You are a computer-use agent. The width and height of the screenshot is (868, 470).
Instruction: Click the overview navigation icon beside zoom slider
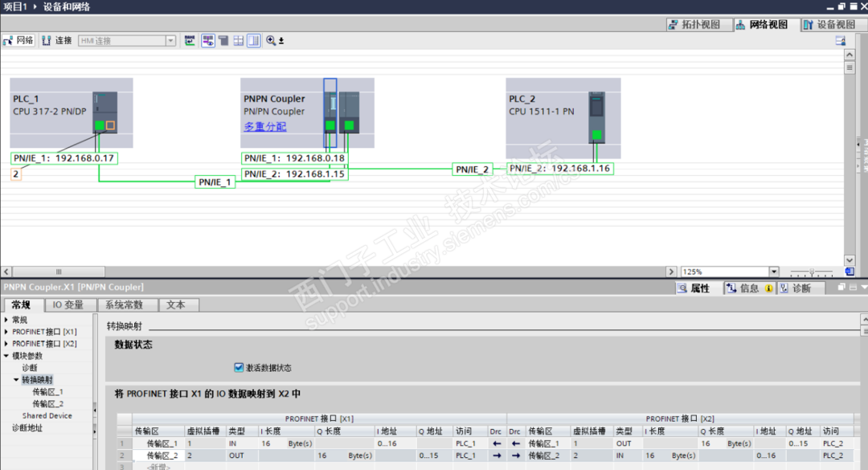click(x=850, y=272)
